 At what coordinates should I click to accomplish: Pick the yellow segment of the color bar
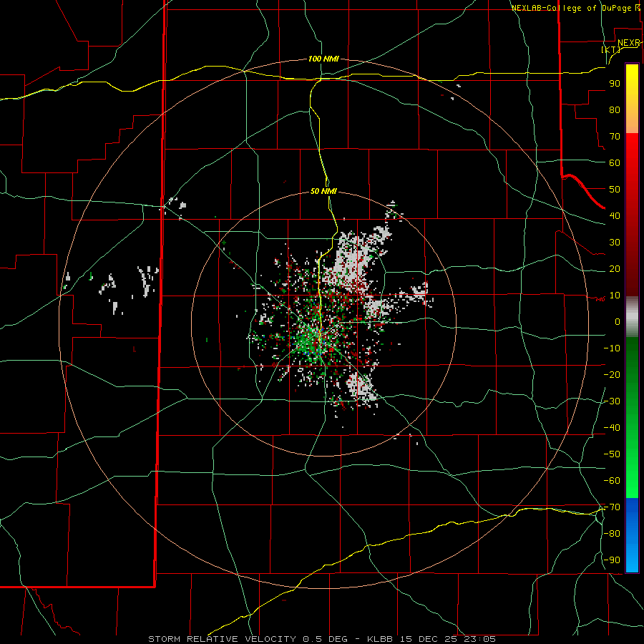point(632,99)
